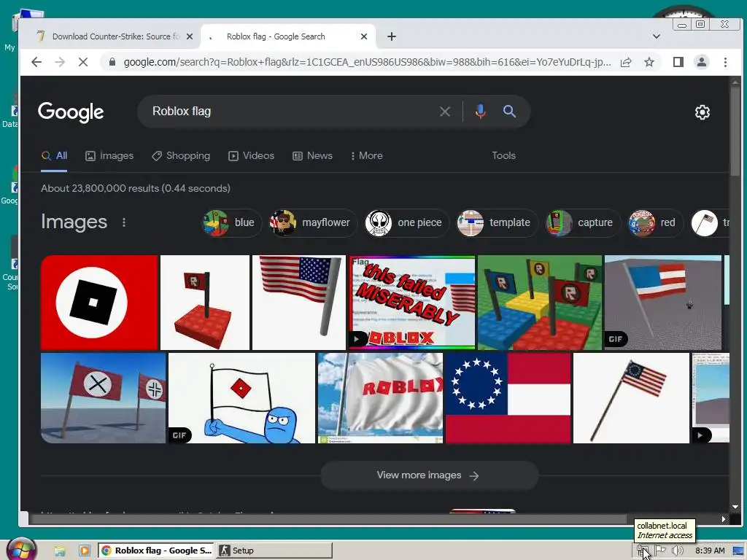Open the Windows Start orb
The image size is (747, 560).
21,550
